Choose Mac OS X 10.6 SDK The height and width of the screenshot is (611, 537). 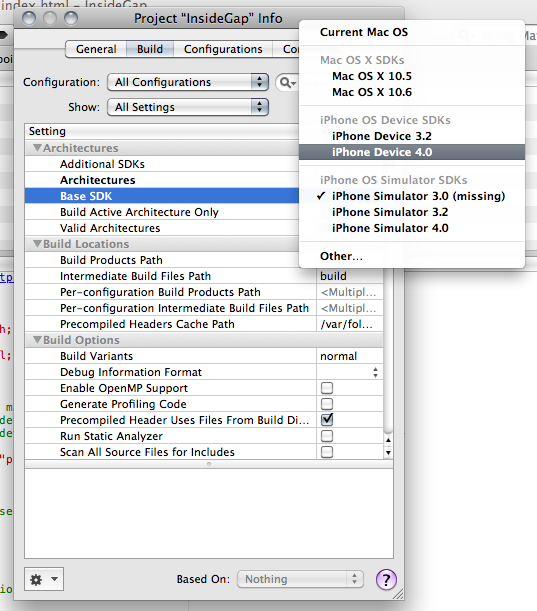412,92
